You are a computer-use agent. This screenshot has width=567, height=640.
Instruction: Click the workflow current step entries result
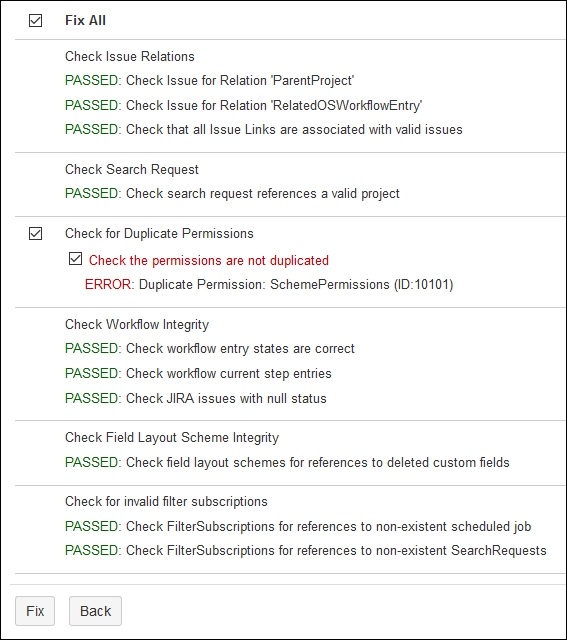(x=198, y=373)
